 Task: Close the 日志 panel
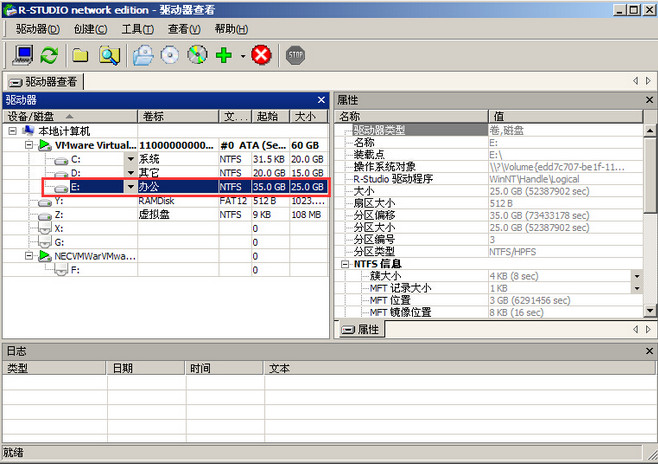(649, 350)
